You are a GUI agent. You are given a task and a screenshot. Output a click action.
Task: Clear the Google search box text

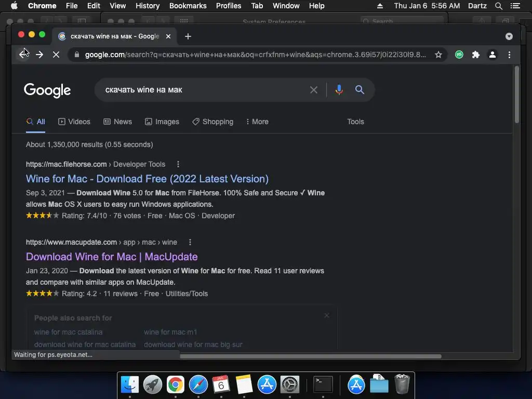point(314,90)
